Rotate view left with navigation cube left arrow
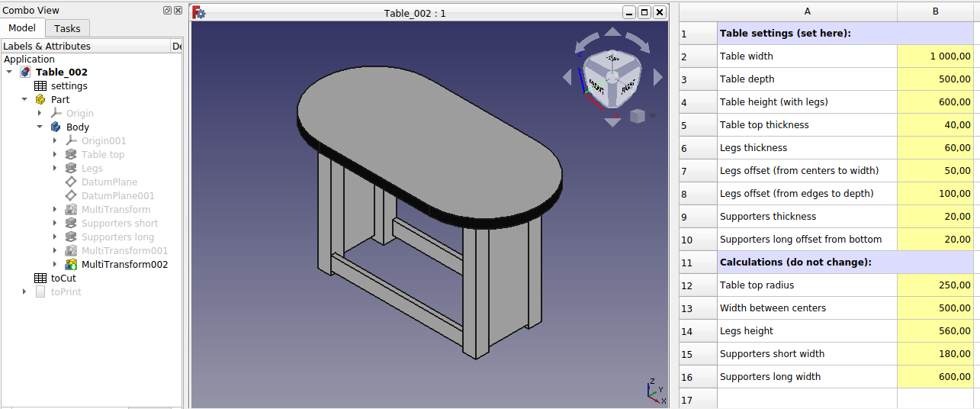The height and width of the screenshot is (409, 980). point(567,77)
